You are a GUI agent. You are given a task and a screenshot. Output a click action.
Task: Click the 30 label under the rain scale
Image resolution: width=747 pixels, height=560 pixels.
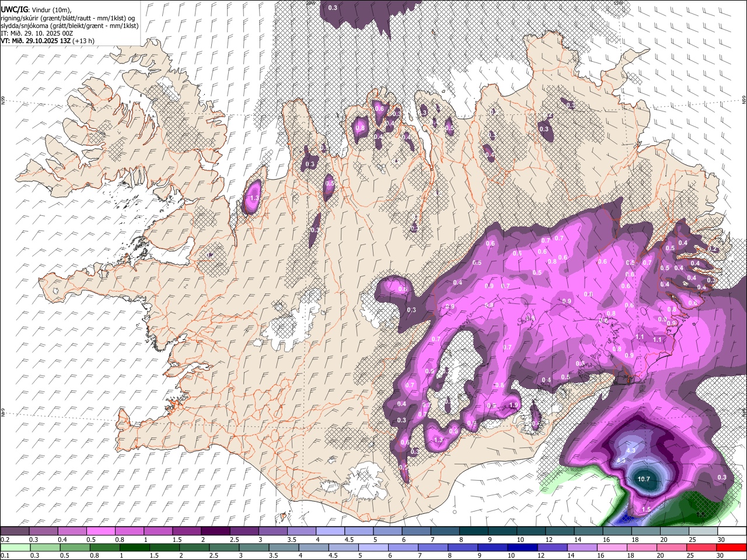tap(720, 555)
